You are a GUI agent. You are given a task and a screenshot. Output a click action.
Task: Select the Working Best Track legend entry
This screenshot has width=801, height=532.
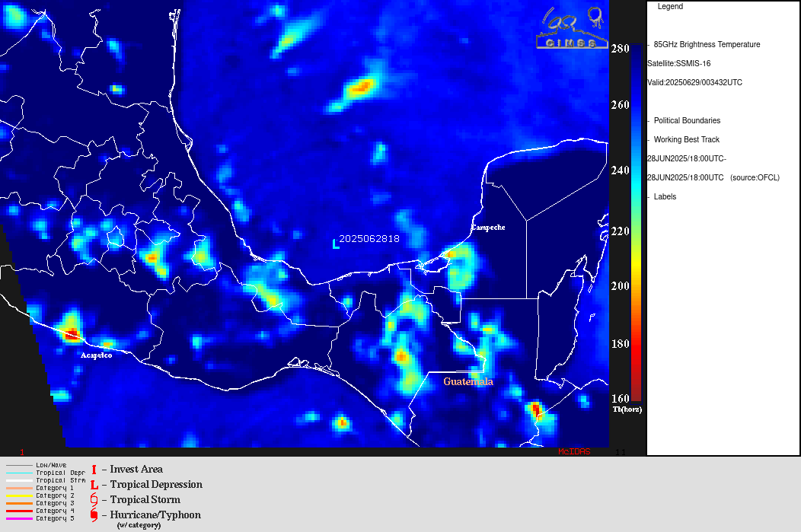click(x=686, y=140)
